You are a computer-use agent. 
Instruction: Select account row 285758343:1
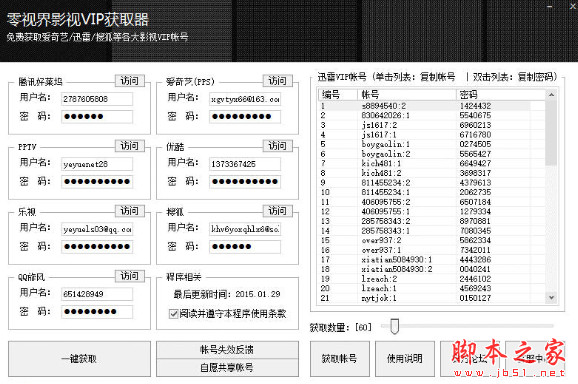pos(431,231)
